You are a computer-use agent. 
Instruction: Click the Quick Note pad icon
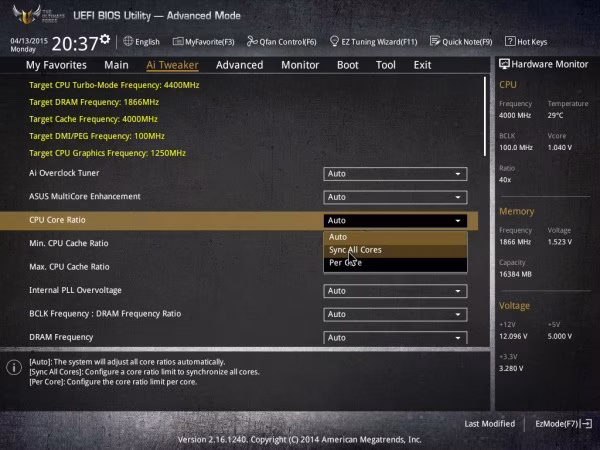435,41
